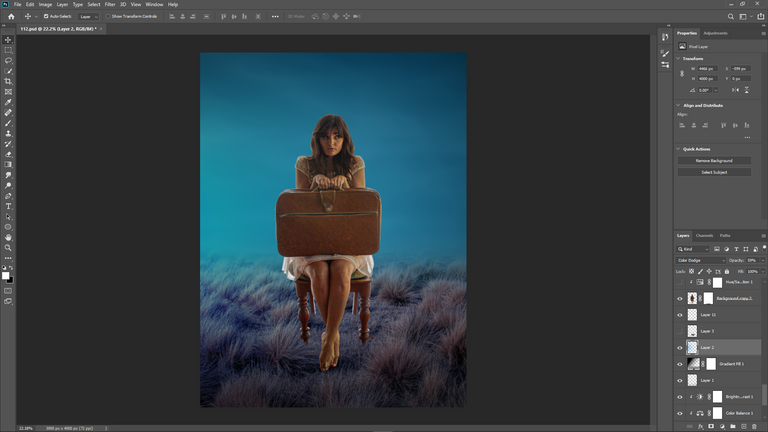This screenshot has width=768, height=432.
Task: Open the Auto-Select Layer dropdown
Action: coord(89,17)
